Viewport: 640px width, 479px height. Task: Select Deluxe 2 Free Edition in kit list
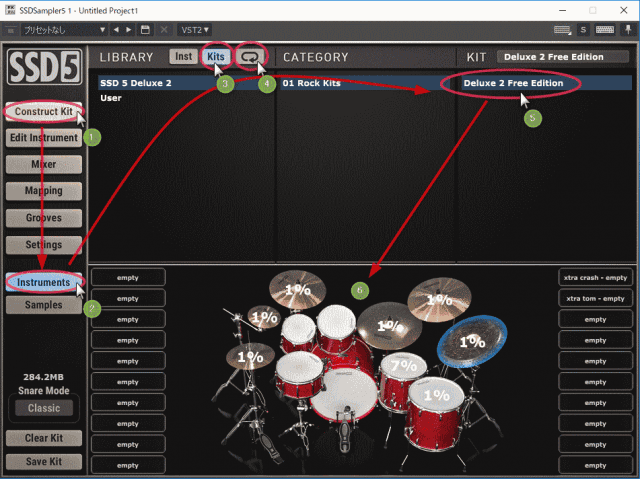[x=545, y=83]
